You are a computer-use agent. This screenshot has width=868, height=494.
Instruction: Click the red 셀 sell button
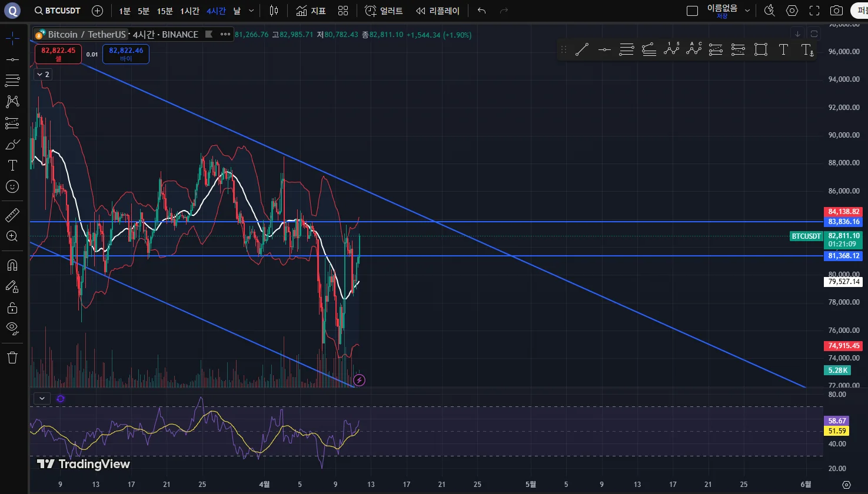58,54
